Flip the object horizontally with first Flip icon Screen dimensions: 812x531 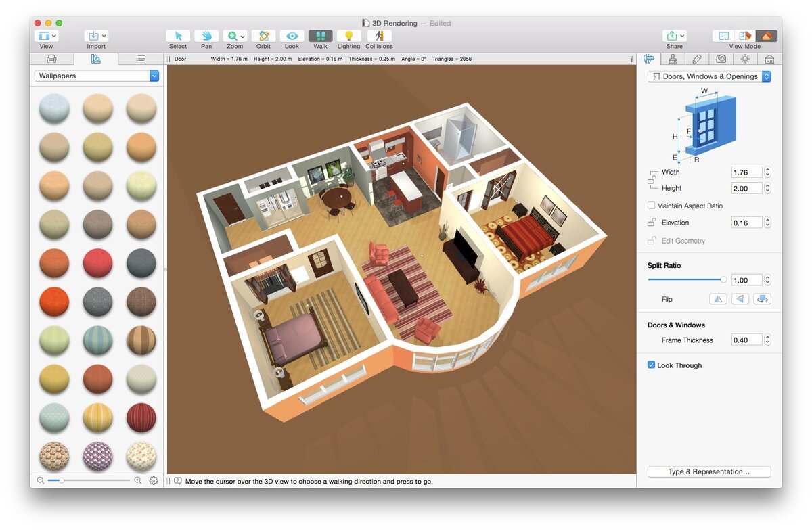coord(718,299)
